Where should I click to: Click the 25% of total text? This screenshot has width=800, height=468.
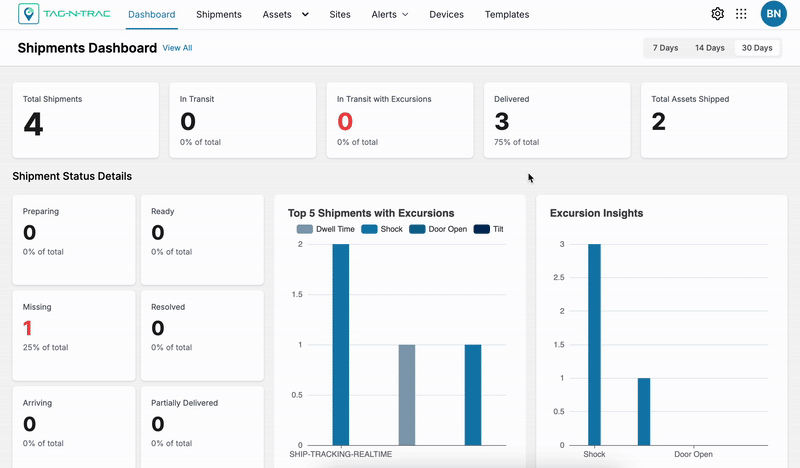[45, 347]
